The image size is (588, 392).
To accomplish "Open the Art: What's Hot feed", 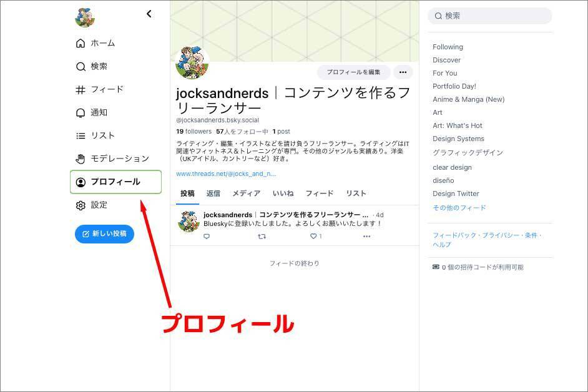I will pyautogui.click(x=458, y=125).
